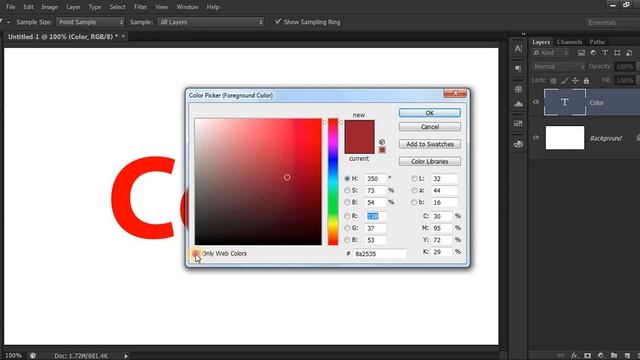The width and height of the screenshot is (640, 360).
Task: Add a layer style fx icon
Action: pos(575,356)
